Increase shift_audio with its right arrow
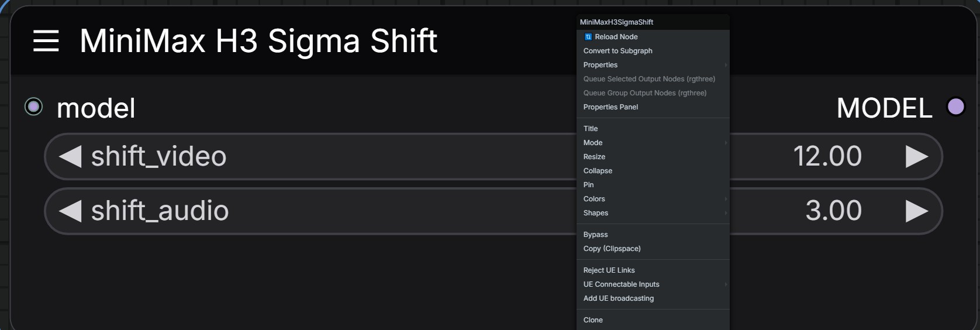This screenshot has width=980, height=330. [916, 211]
